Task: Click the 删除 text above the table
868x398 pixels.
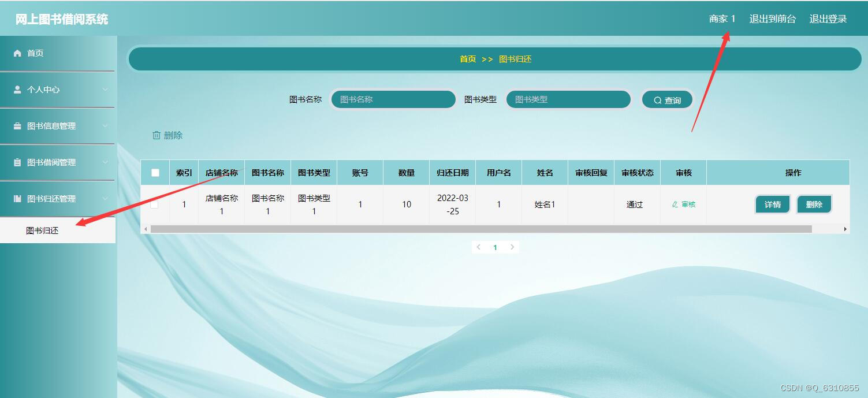Action: point(173,135)
